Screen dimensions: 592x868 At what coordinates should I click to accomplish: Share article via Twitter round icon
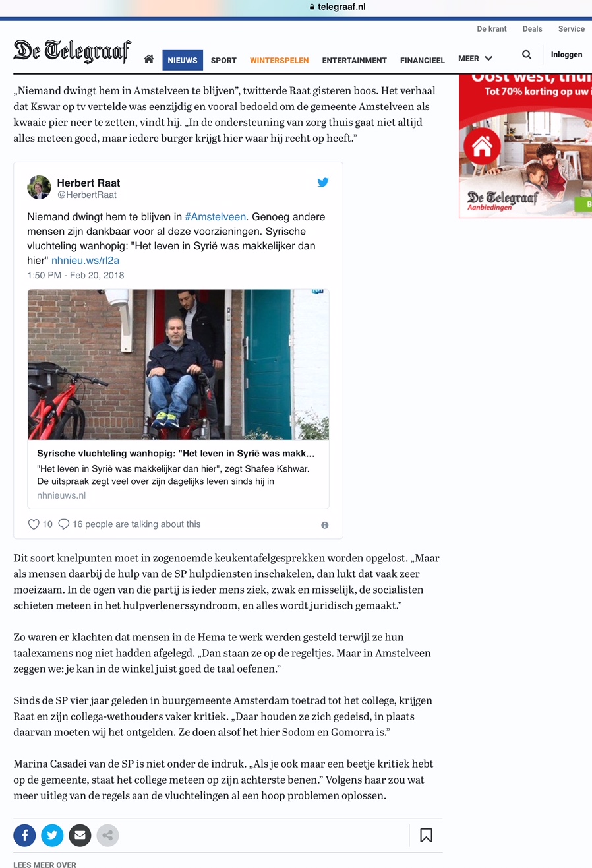click(52, 836)
